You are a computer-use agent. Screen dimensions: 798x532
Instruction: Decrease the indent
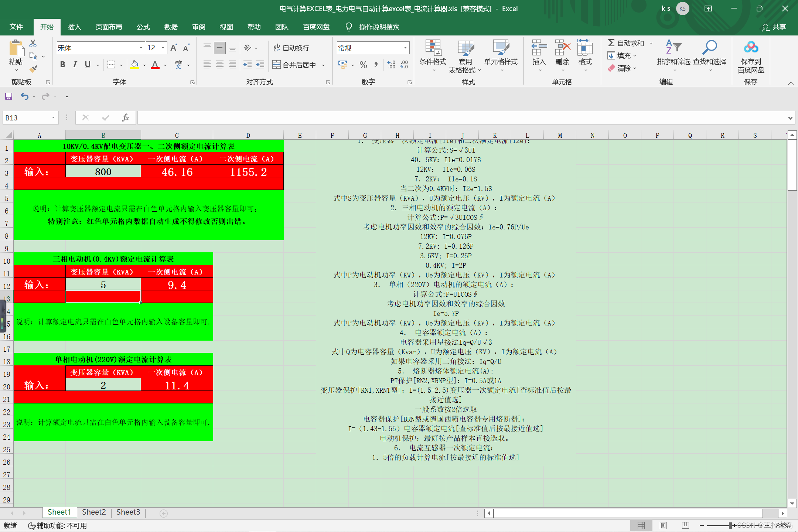[x=248, y=65]
